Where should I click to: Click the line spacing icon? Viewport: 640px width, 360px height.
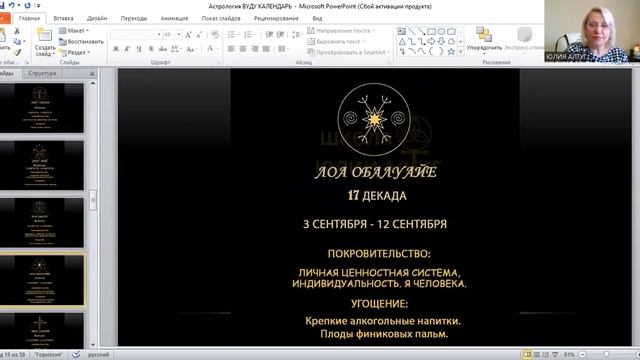click(297, 35)
